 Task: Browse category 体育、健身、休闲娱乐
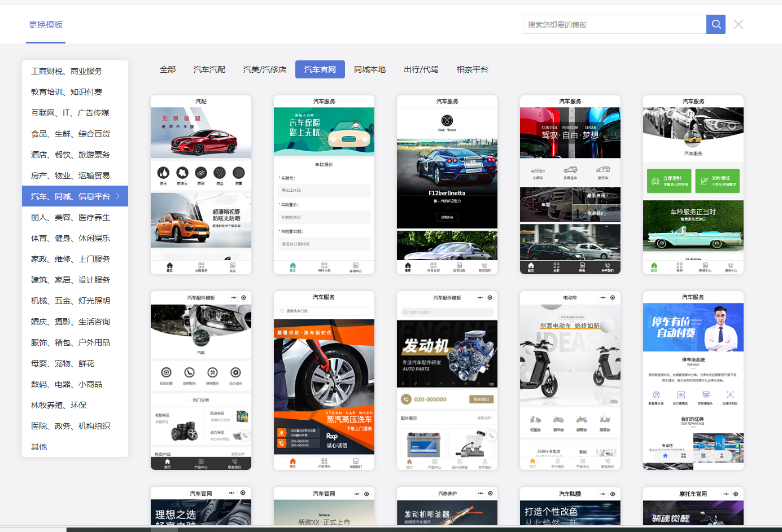point(75,238)
